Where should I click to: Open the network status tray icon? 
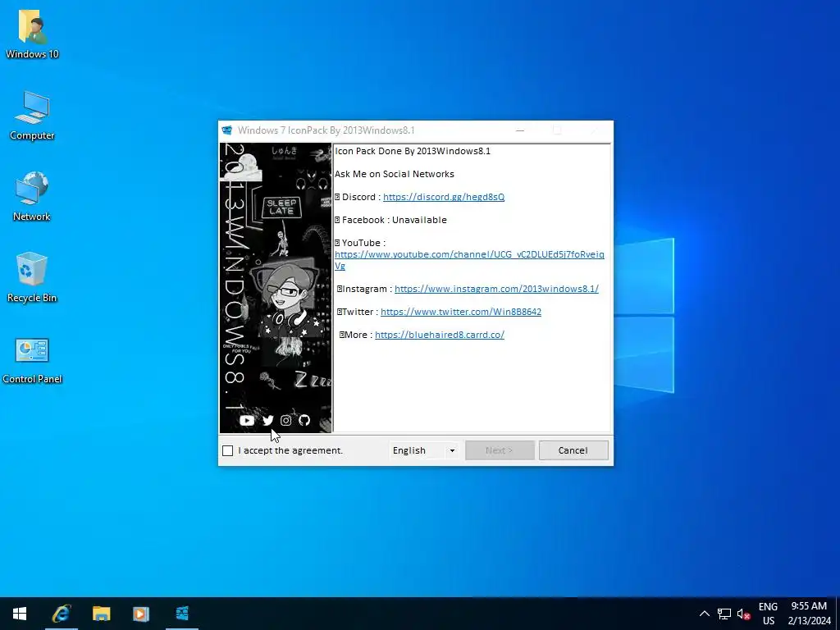(724, 614)
